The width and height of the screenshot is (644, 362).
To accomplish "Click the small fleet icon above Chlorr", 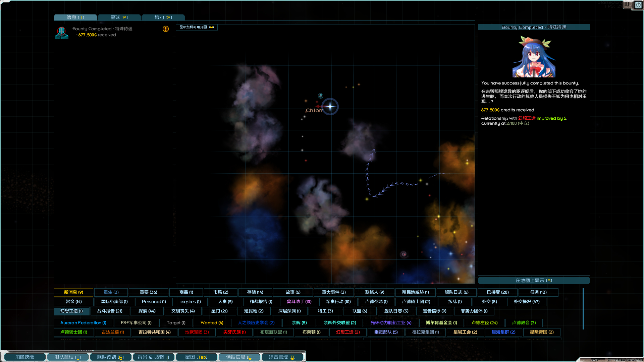I will point(321,96).
